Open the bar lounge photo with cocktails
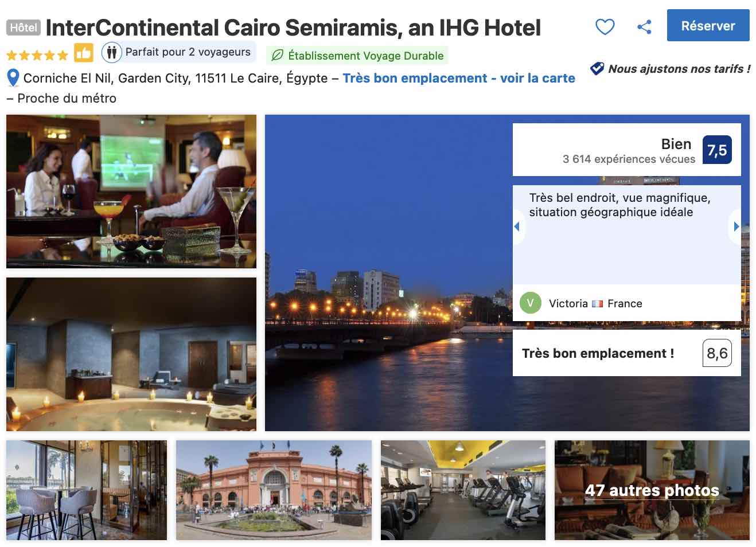This screenshot has width=756, height=547. point(131,192)
